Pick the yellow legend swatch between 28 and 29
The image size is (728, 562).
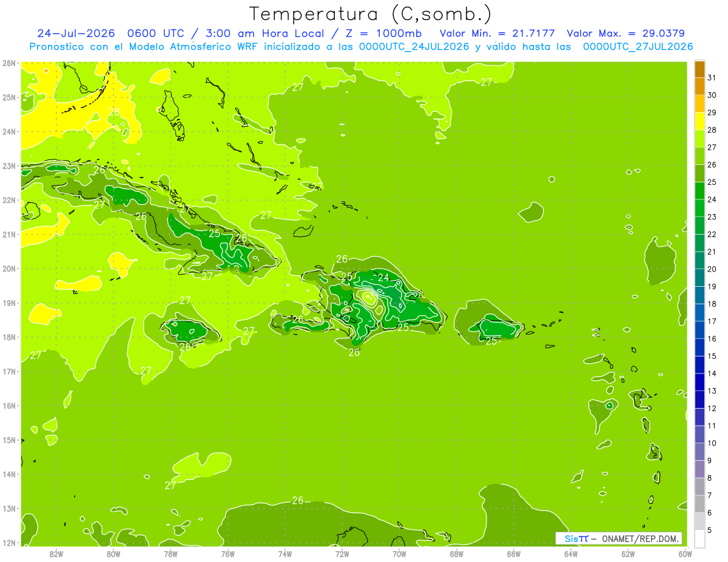[x=699, y=121]
